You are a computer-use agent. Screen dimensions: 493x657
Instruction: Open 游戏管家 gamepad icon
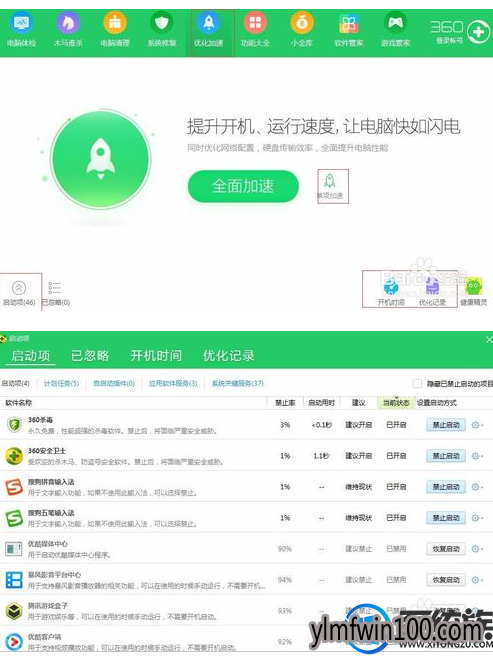[395, 23]
